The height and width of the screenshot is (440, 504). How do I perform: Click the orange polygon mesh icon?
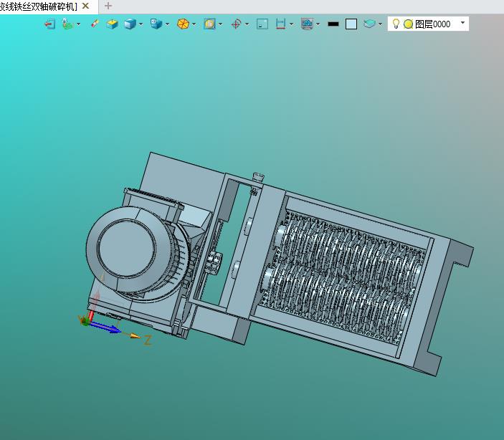click(183, 24)
